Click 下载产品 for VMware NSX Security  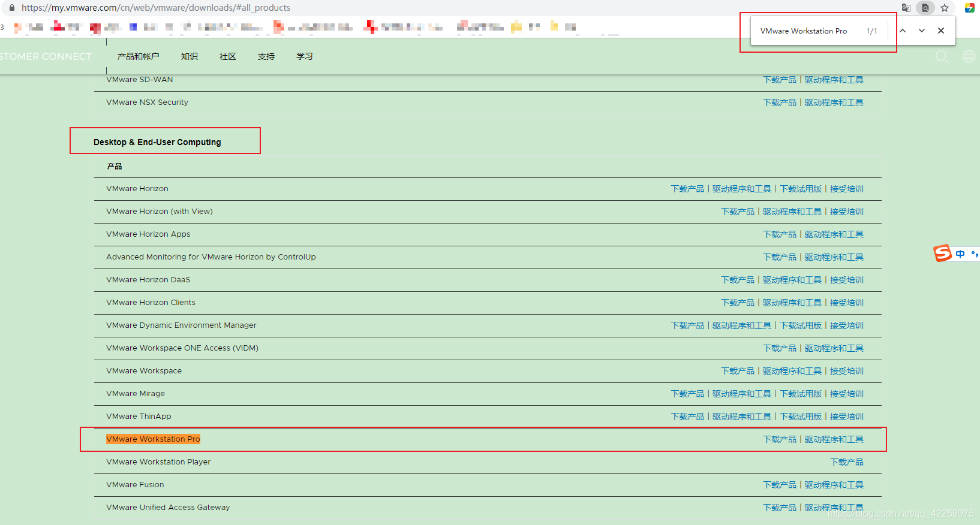coord(780,102)
